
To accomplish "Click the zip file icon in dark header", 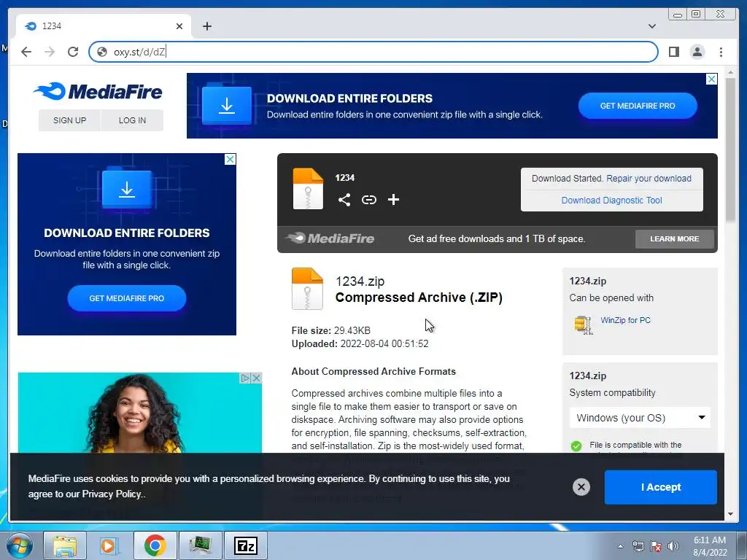I will coord(308,189).
